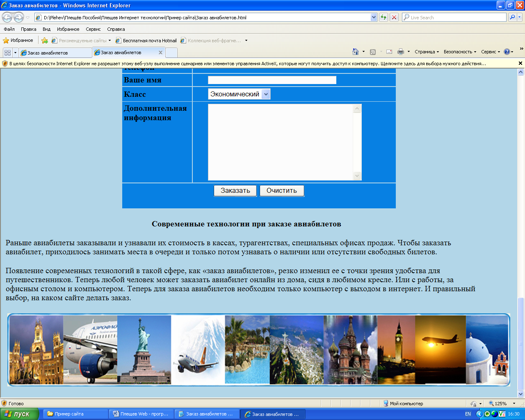The image size is (525, 420).
Task: Click the Quick Tabs grid icon
Action: (x=7, y=52)
